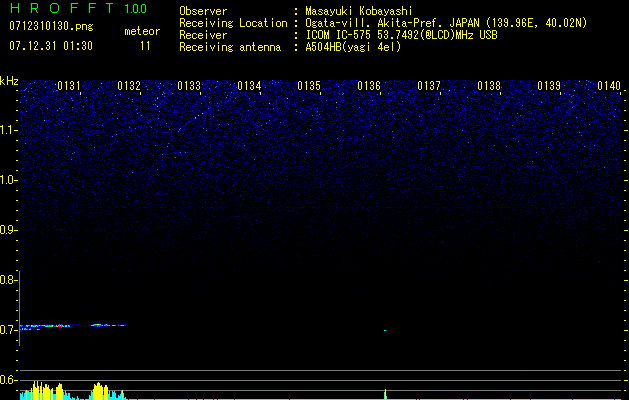Click time marker 0132
Image resolution: width=629 pixels, height=400 pixels.
pyautogui.click(x=129, y=86)
